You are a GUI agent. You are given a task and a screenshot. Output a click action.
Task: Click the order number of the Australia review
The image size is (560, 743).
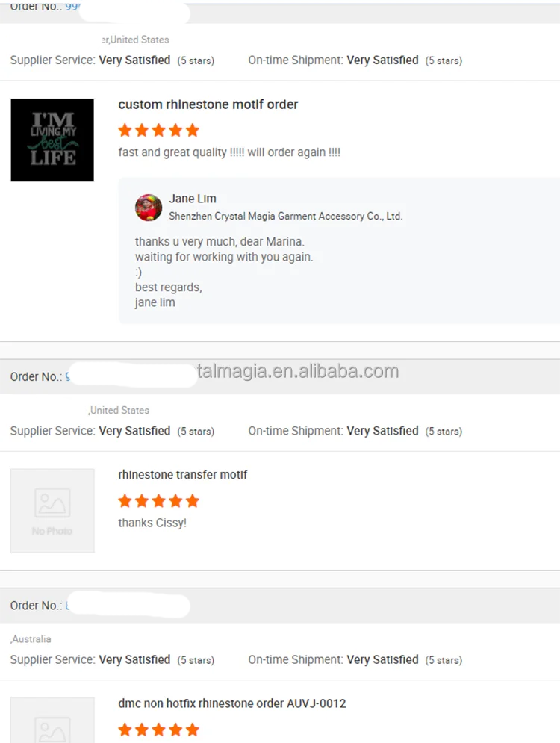click(x=67, y=606)
